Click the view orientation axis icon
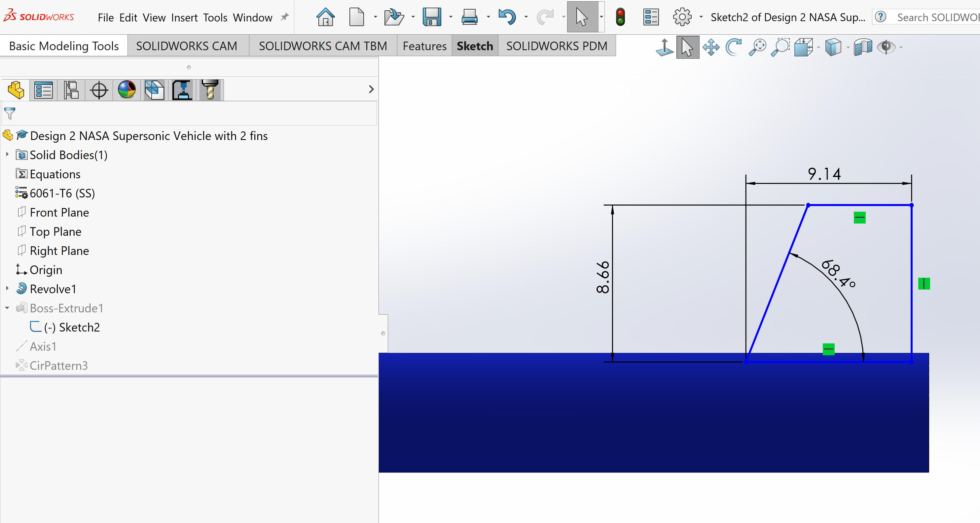The width and height of the screenshot is (980, 523). [x=665, y=48]
